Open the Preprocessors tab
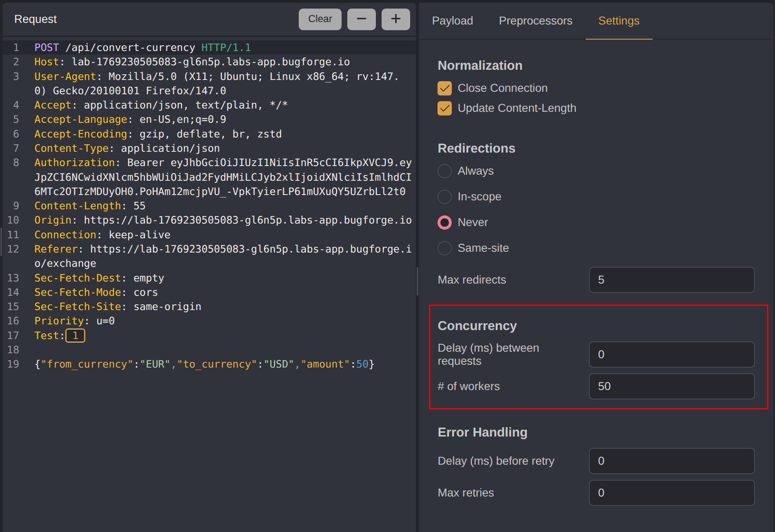Screen dimensions: 775x532 pyautogui.click(x=535, y=21)
